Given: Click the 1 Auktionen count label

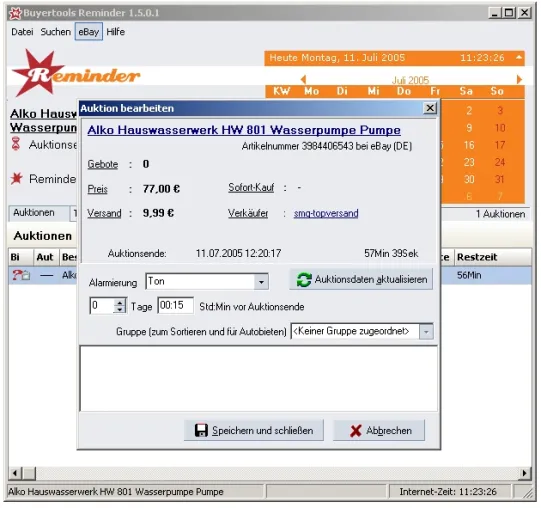Looking at the screenshot, I should (x=500, y=214).
